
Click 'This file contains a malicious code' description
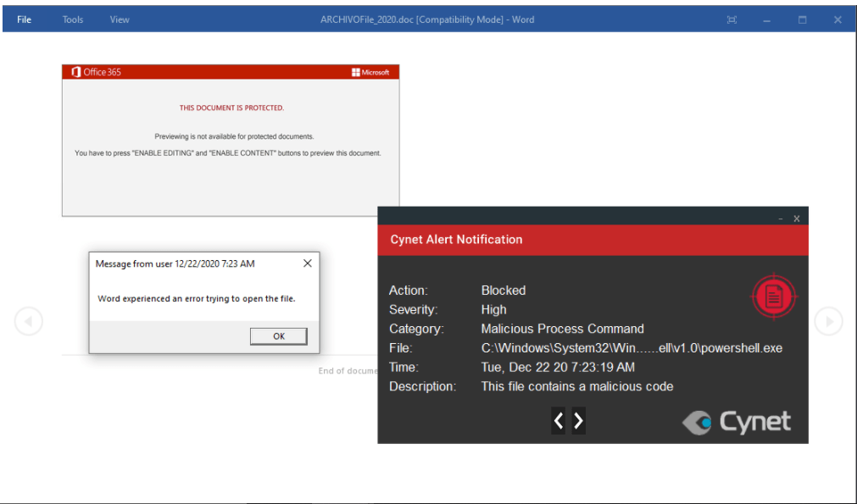[x=577, y=386]
